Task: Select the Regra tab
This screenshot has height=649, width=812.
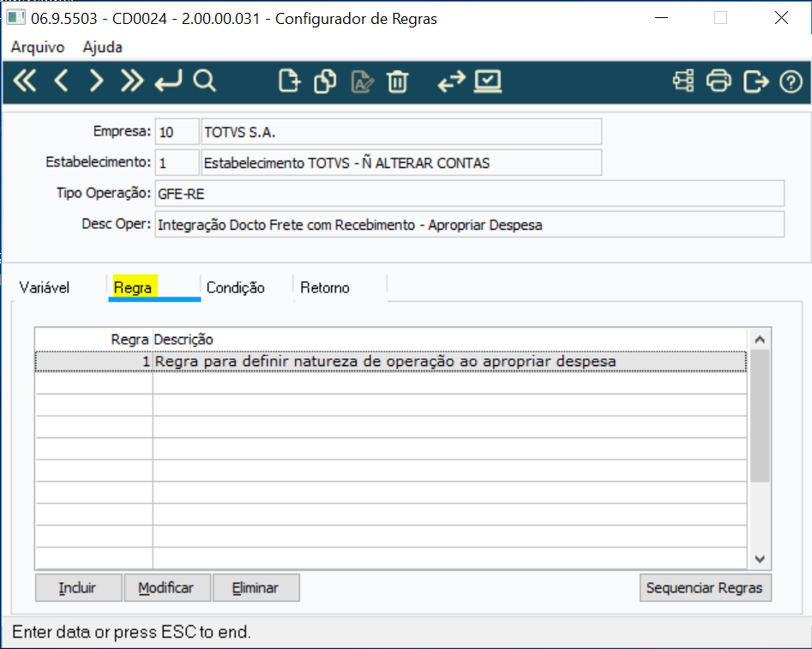Action: tap(133, 287)
